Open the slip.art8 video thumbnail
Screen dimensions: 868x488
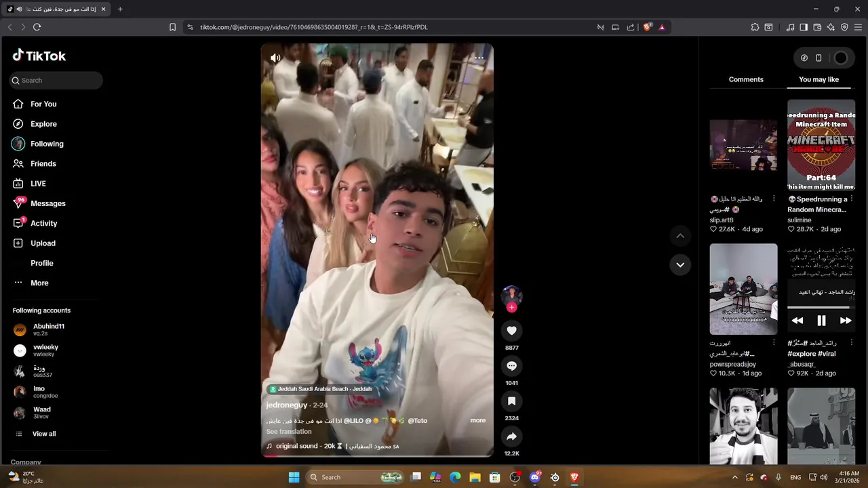click(x=744, y=145)
